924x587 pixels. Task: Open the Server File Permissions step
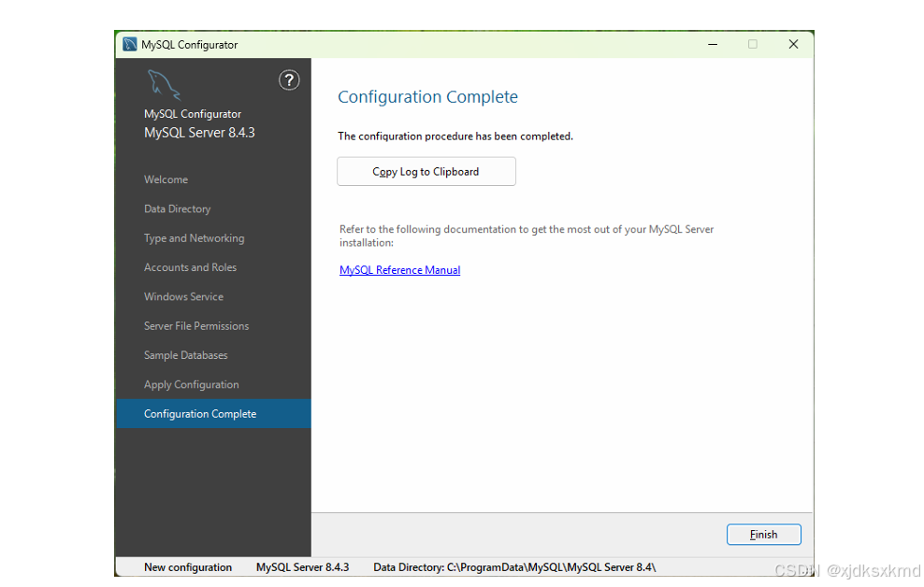(x=196, y=325)
